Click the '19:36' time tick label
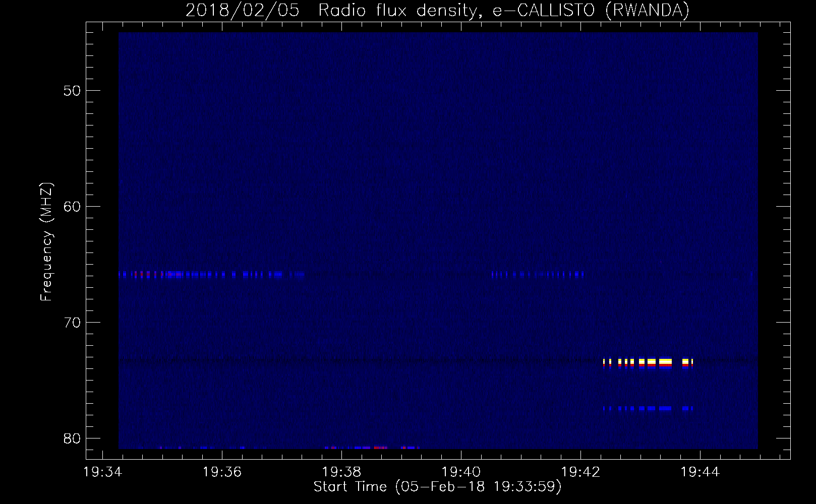 (222, 472)
